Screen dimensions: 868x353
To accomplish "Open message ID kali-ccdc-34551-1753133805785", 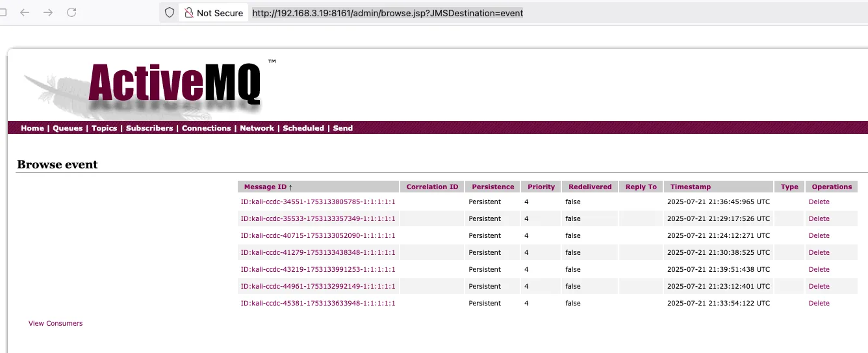I will pos(318,202).
